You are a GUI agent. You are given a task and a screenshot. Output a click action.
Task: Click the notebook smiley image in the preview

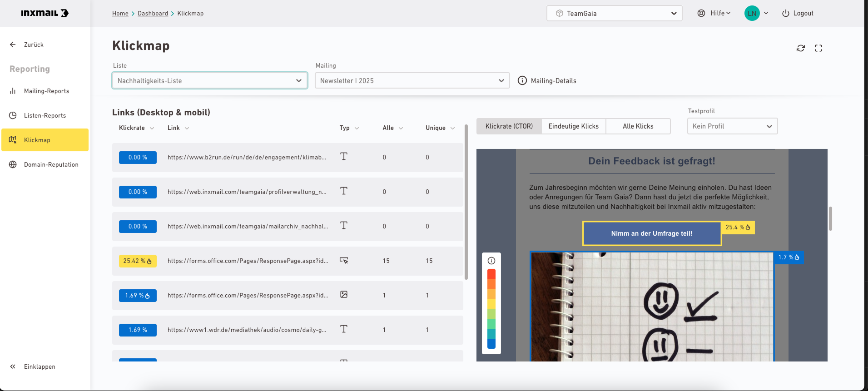[x=652, y=307]
